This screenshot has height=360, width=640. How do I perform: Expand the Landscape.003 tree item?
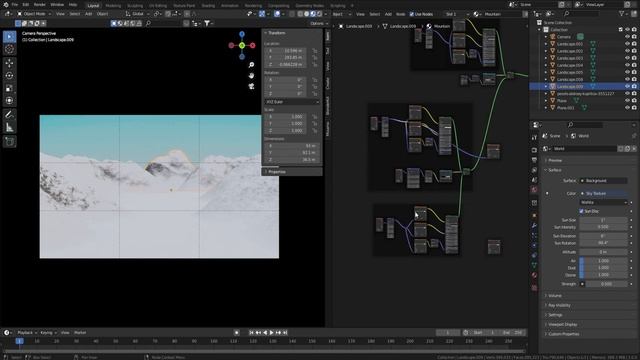[x=546, y=58]
